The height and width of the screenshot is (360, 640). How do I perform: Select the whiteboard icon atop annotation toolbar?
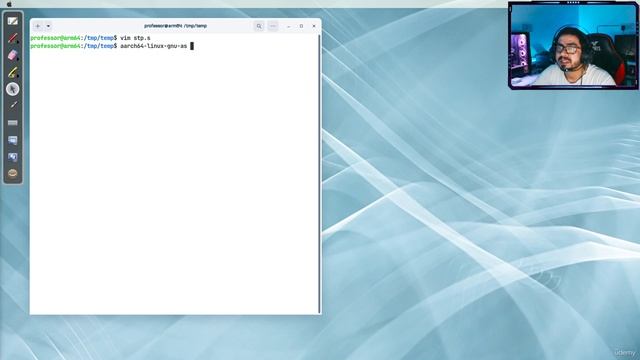point(13,21)
